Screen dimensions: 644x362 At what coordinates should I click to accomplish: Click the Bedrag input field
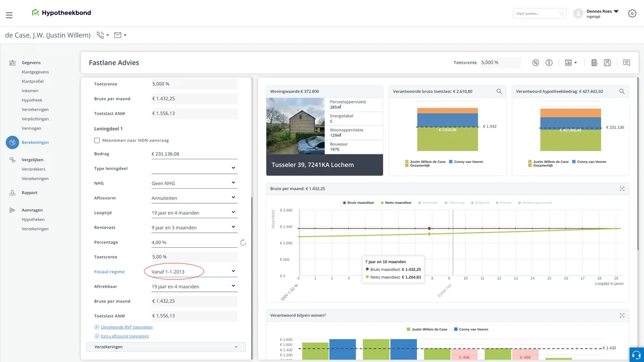pos(194,154)
